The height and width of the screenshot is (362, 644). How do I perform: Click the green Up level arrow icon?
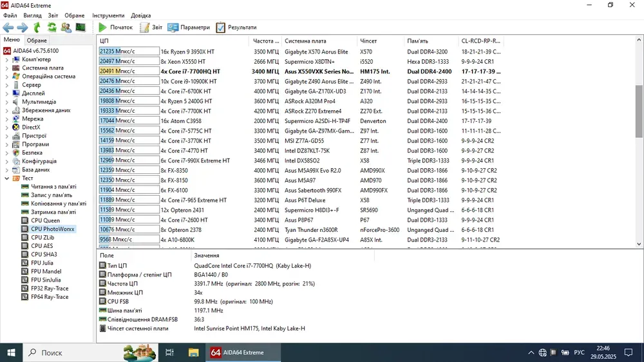click(x=37, y=28)
